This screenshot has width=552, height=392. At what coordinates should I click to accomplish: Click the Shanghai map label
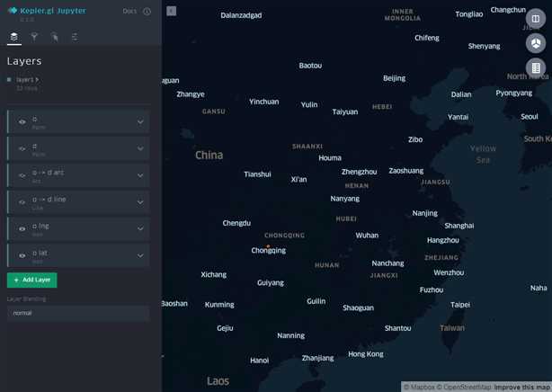coord(459,226)
